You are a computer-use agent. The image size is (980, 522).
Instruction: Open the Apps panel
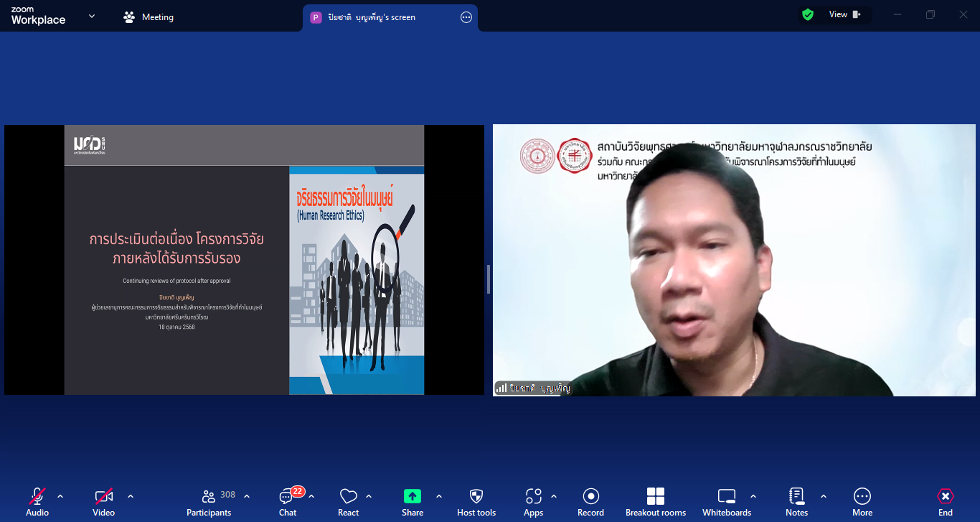tap(533, 501)
